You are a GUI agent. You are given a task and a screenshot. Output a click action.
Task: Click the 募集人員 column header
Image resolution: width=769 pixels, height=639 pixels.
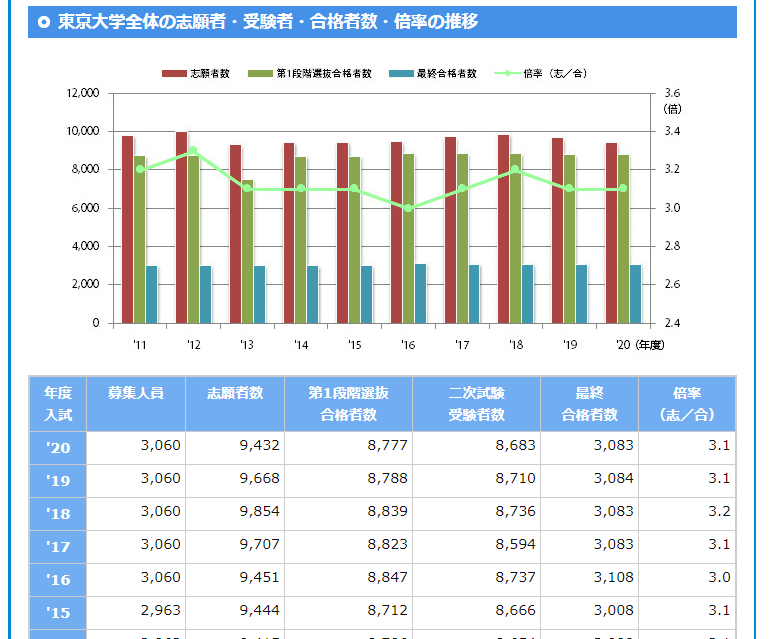pyautogui.click(x=136, y=404)
